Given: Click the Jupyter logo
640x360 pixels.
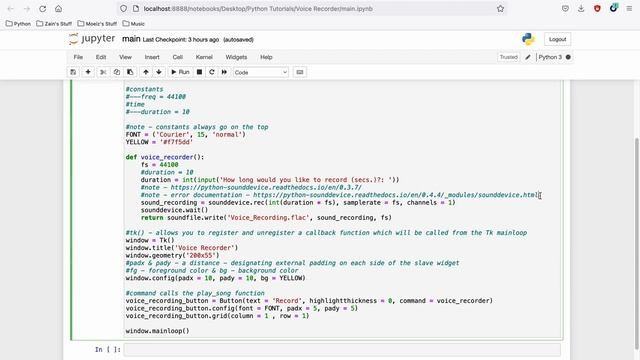Looking at the screenshot, I should (92, 39).
